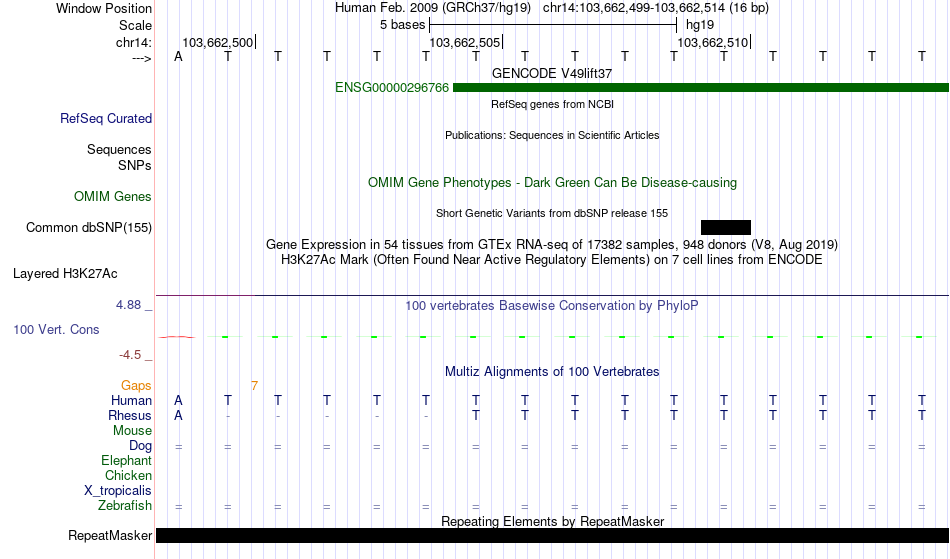Select the ENSG00000296766 gene name label
Screen dimensions: 950x559
coord(392,88)
